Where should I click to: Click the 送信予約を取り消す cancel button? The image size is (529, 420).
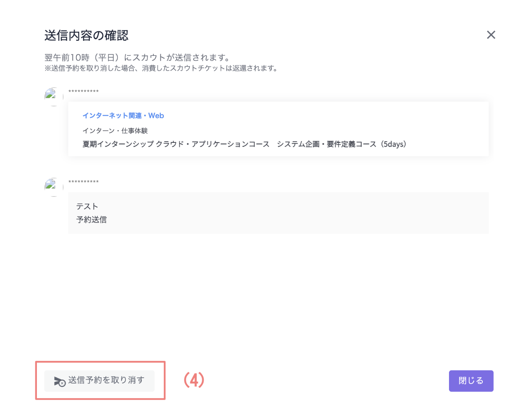click(100, 381)
